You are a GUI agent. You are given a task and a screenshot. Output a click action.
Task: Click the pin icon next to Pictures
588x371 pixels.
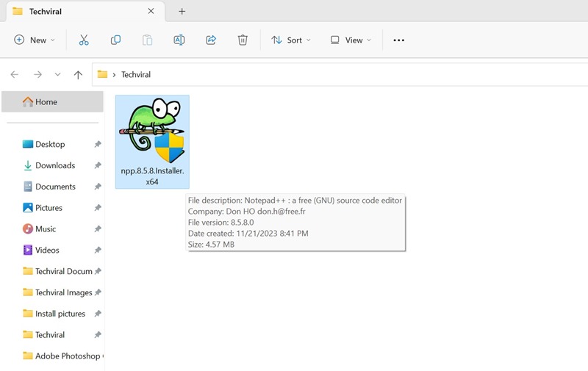click(x=98, y=208)
